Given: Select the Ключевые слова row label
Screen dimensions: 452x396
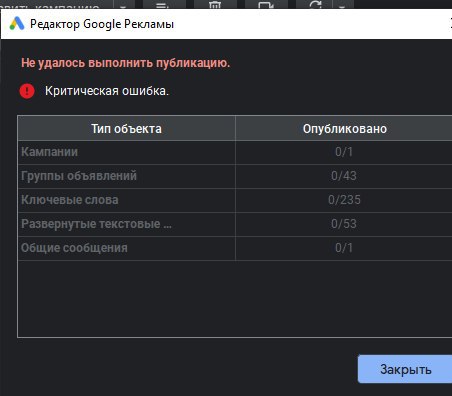Looking at the screenshot, I should (70, 200).
